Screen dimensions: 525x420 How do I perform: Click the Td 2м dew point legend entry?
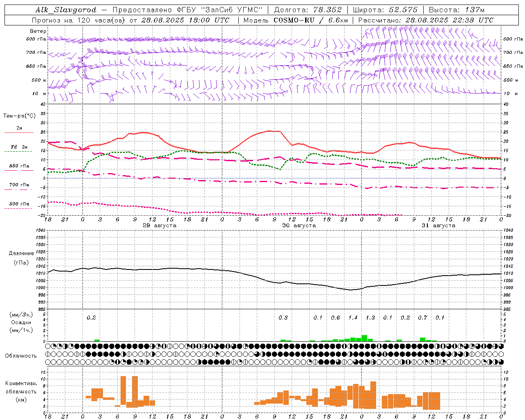19,147
